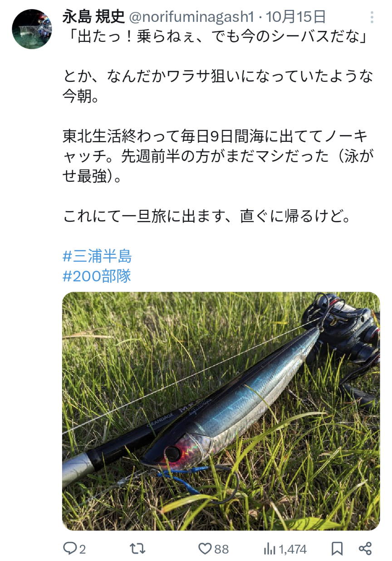Viewport: 392px width, 561px height.
Task: Open the author's round profile avatar
Action: (31, 29)
